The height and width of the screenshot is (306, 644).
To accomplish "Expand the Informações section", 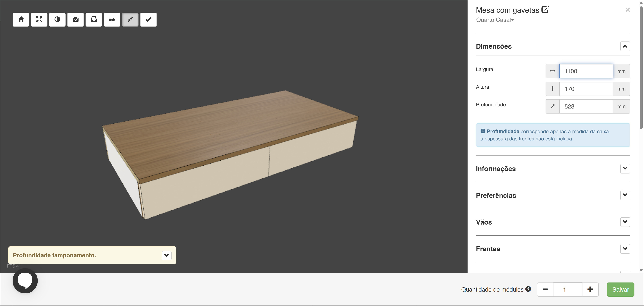I will [625, 168].
